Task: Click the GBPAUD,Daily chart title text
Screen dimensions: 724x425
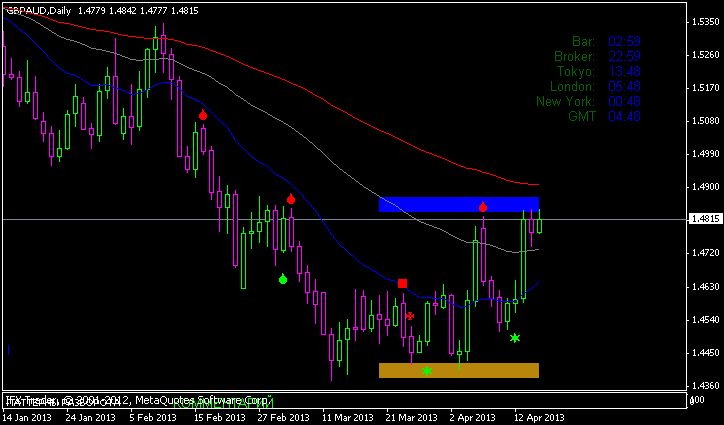Action: (39, 11)
